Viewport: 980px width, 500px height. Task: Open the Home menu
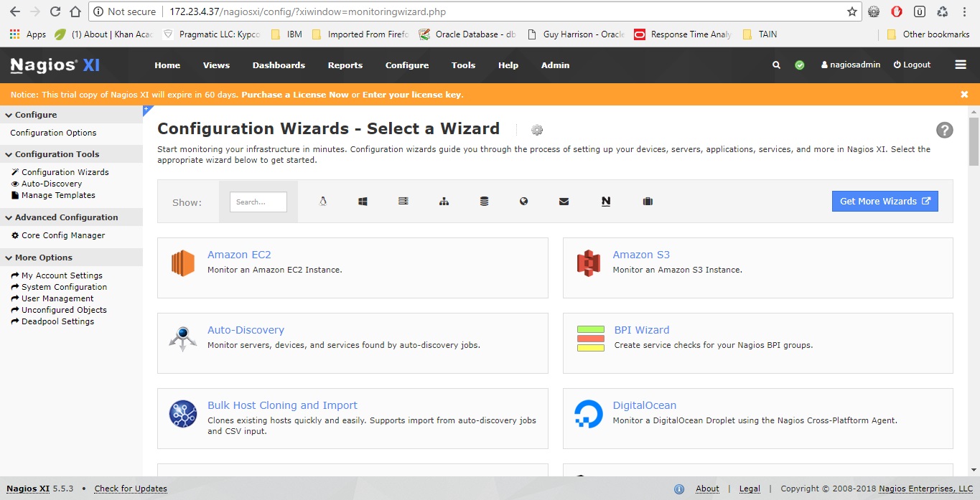(x=167, y=65)
